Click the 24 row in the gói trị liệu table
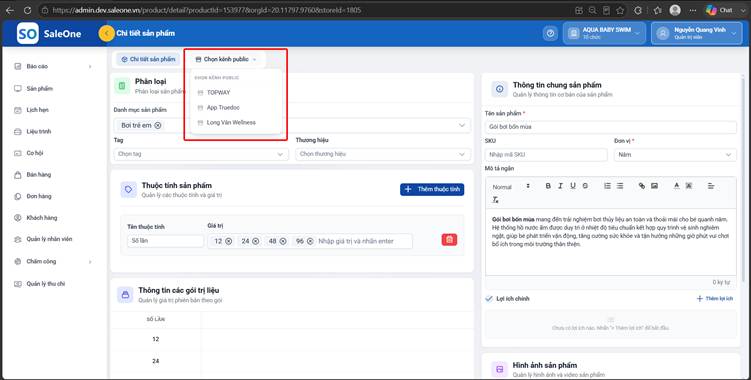Viewport: 751px width, 380px height. click(x=155, y=361)
